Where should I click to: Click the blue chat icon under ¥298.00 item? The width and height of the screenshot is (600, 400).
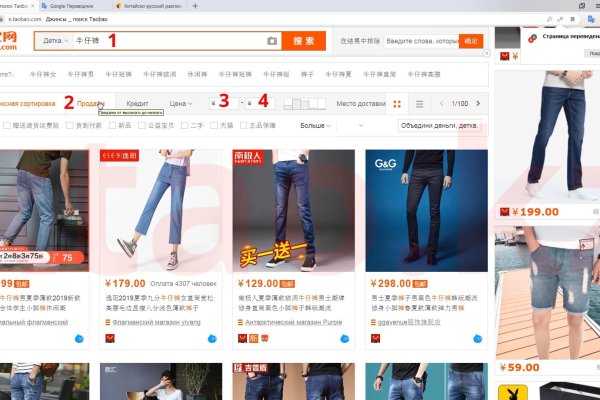pos(482,339)
